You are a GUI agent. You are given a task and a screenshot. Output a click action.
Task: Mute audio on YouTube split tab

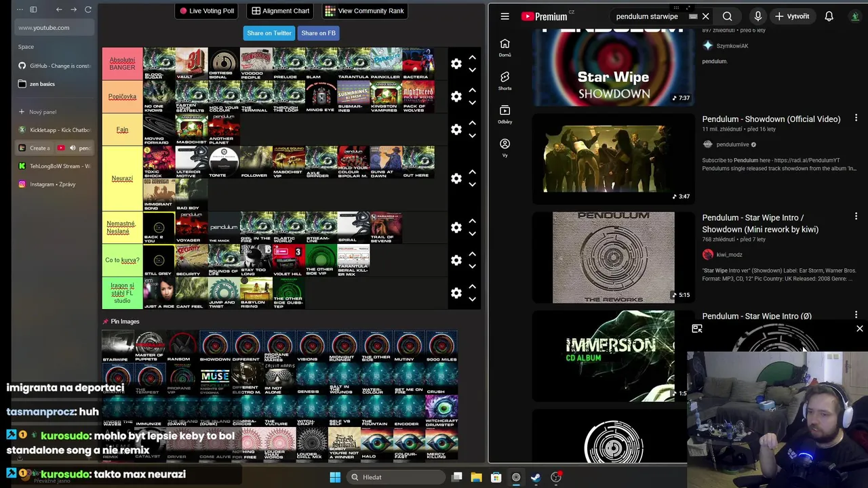(72, 148)
